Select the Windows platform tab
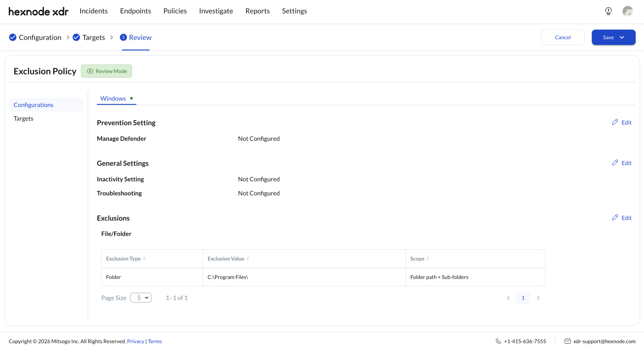644x350 pixels. pos(116,98)
